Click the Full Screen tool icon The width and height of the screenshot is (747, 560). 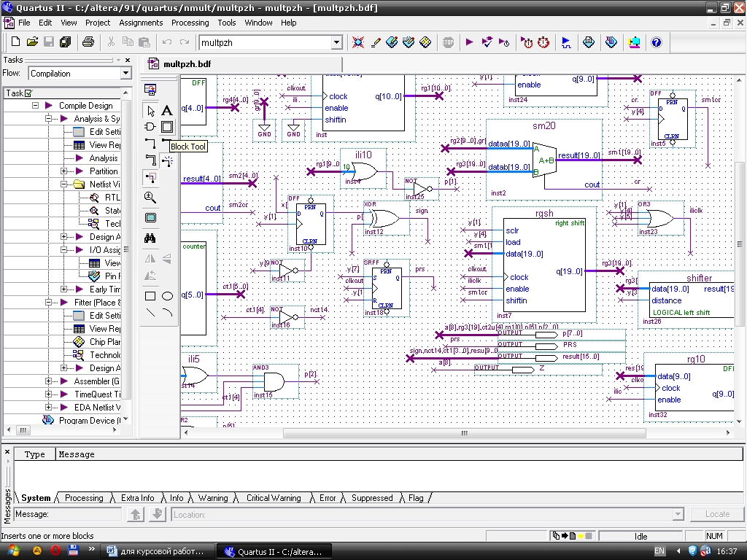click(x=150, y=217)
